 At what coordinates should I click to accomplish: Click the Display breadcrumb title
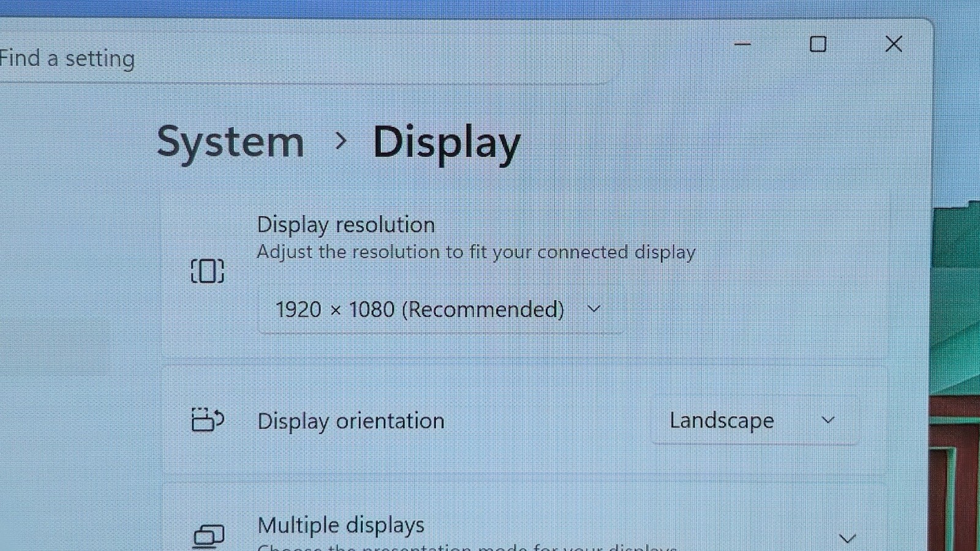tap(447, 143)
